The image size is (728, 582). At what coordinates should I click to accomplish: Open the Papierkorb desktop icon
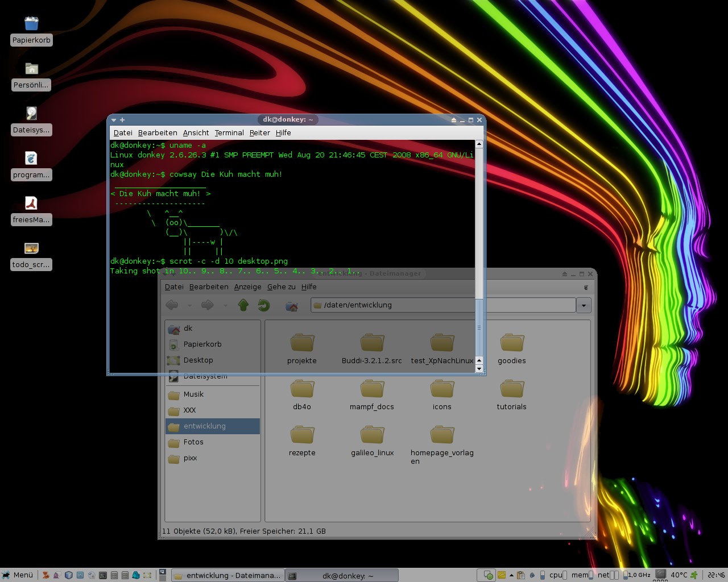pyautogui.click(x=31, y=24)
